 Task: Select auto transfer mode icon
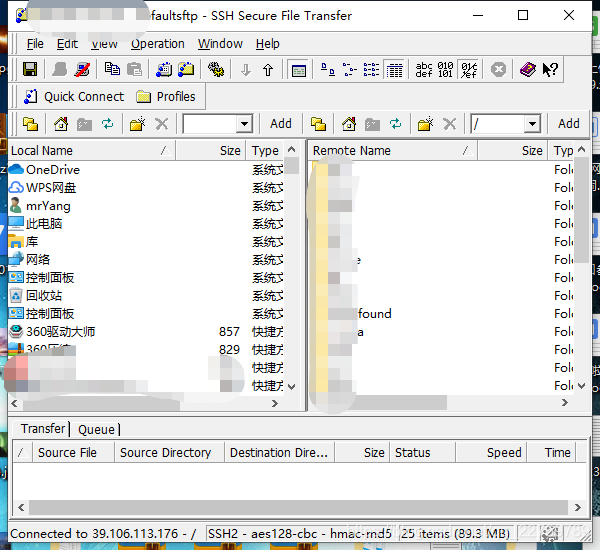coord(469,70)
